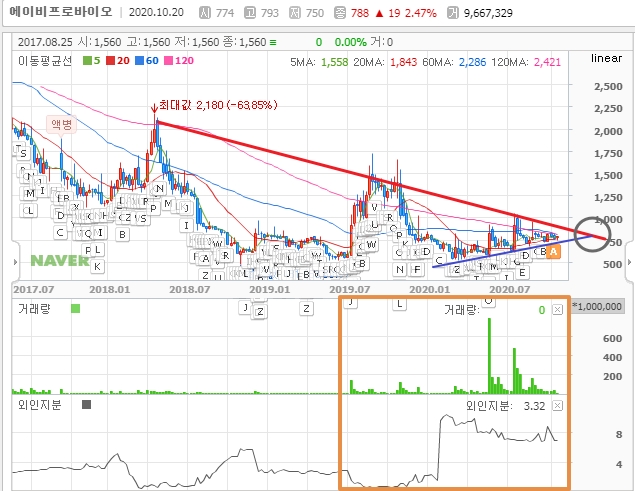The height and width of the screenshot is (491, 635).
Task: Click the 거 (volume) badge in header
Action: [453, 13]
